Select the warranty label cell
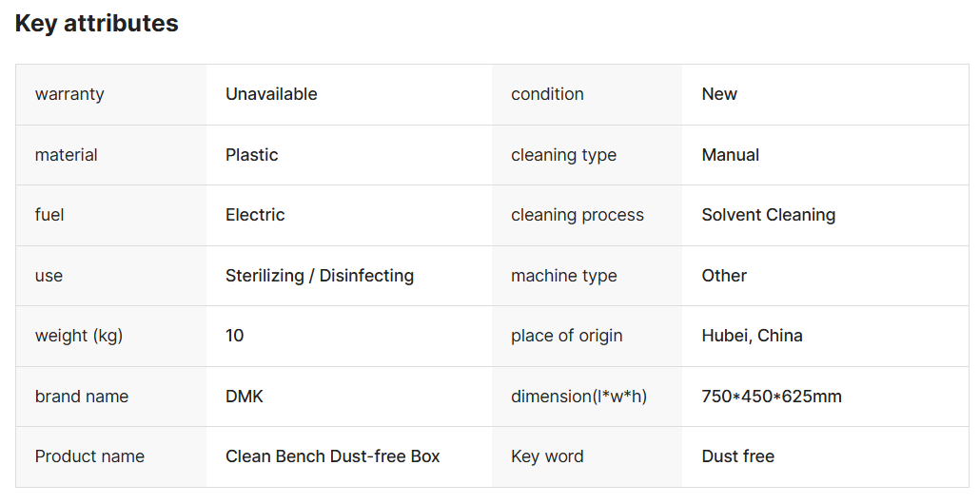The height and width of the screenshot is (504, 980). [111, 94]
